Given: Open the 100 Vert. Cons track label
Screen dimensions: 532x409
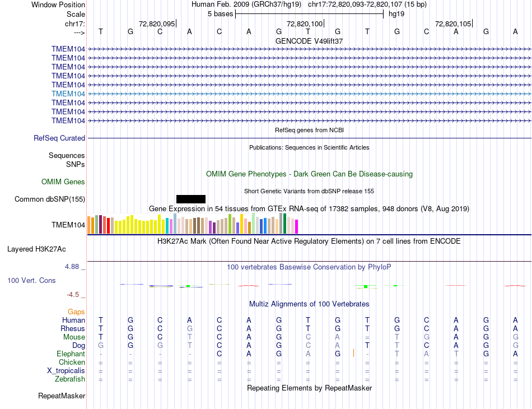Looking at the screenshot, I should (x=31, y=280).
